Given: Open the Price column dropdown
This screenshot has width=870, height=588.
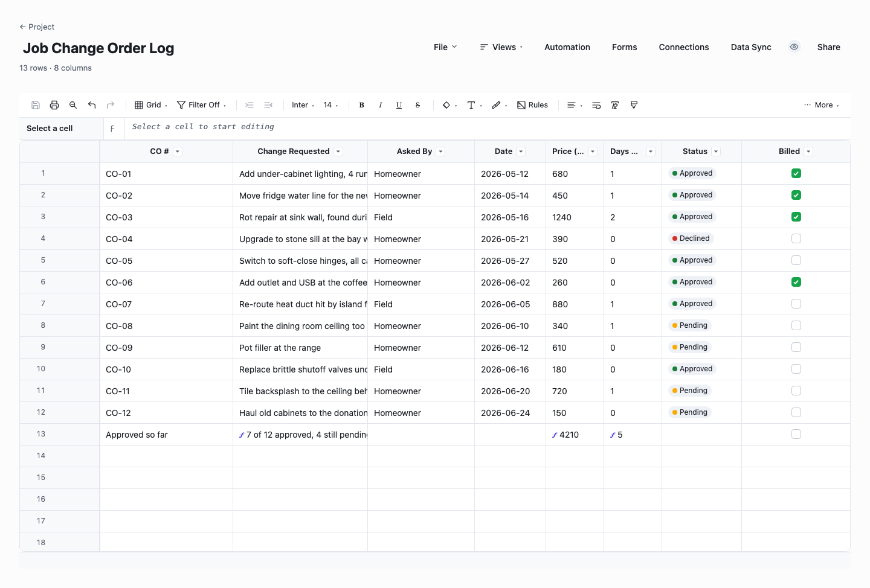Looking at the screenshot, I should tap(593, 152).
